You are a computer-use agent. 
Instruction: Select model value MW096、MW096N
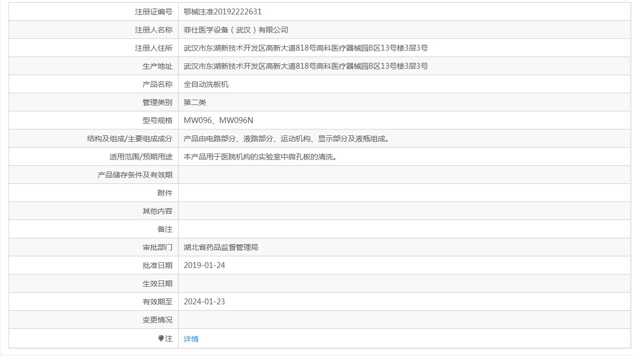(x=218, y=120)
